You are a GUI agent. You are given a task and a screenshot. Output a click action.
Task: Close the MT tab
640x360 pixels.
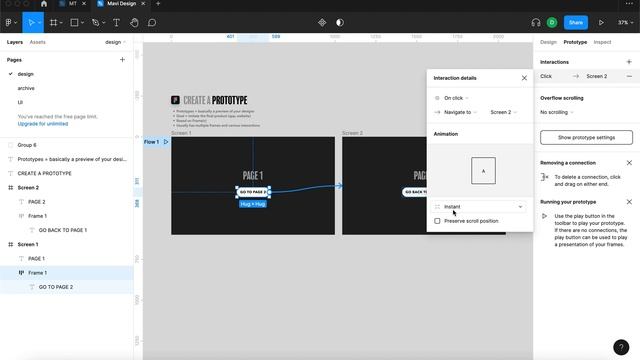click(x=84, y=4)
